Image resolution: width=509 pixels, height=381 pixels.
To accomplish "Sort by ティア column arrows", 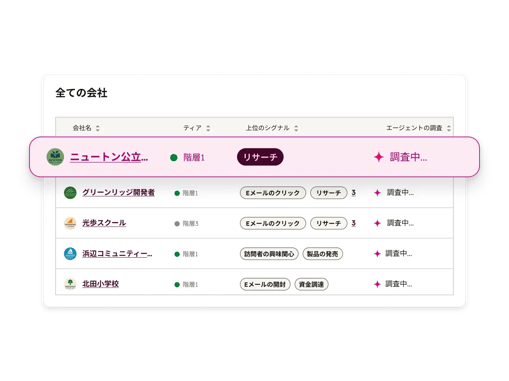I will [208, 128].
